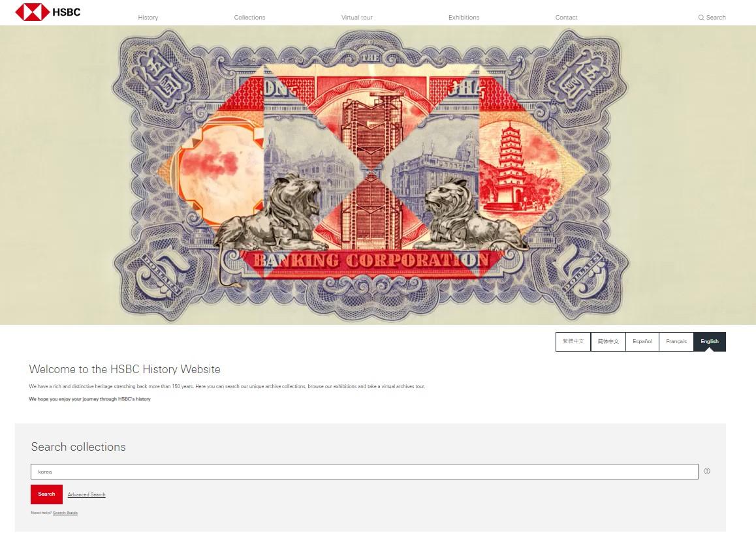
Task: Click the banknote hero banner image
Action: pyautogui.click(x=378, y=175)
